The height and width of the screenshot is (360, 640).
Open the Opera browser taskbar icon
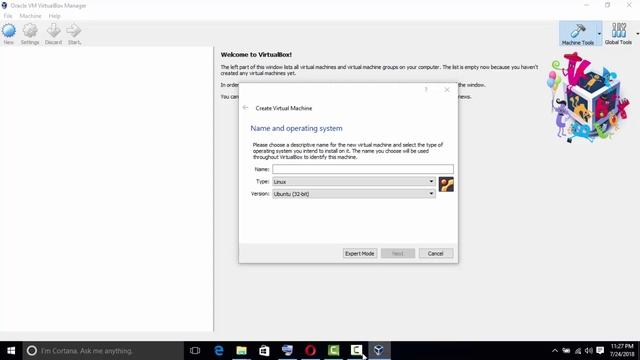point(310,351)
